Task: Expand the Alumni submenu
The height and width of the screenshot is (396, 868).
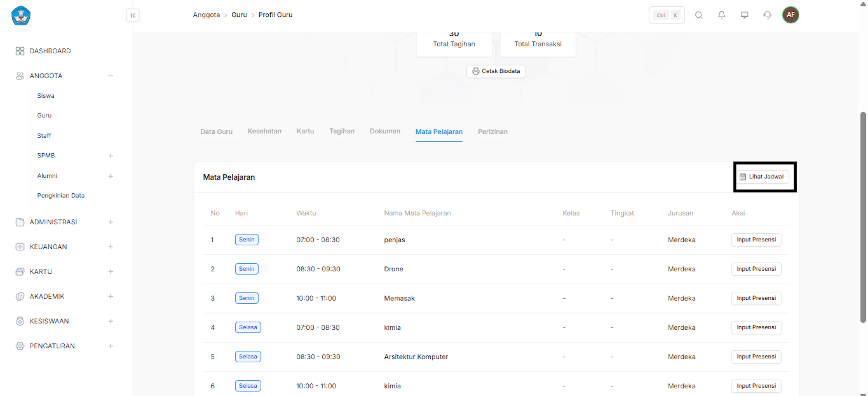Action: coord(111,176)
